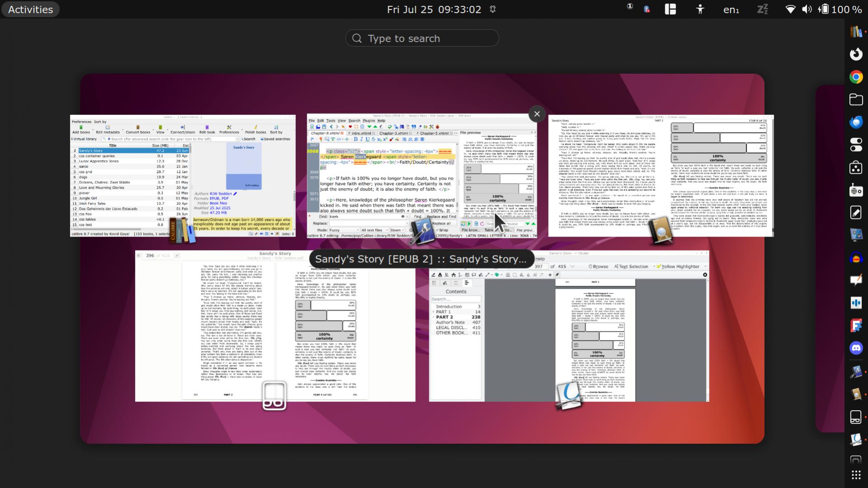Show all applications grid
This screenshot has height=488, width=868.
(855, 475)
